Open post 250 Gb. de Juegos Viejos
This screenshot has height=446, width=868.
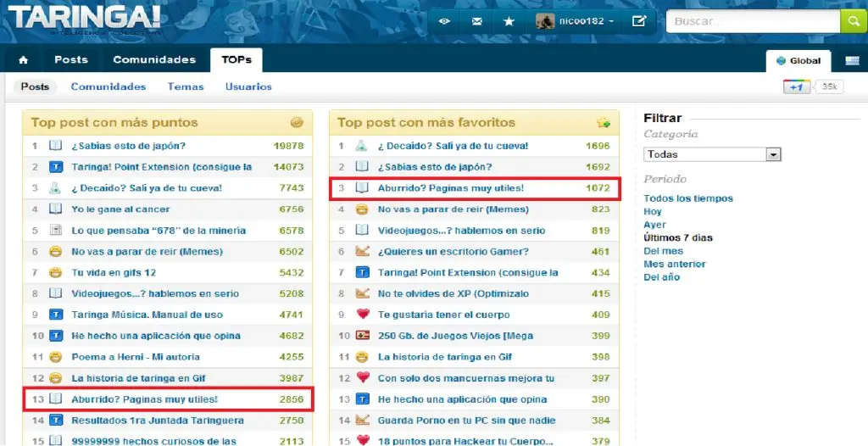(455, 336)
